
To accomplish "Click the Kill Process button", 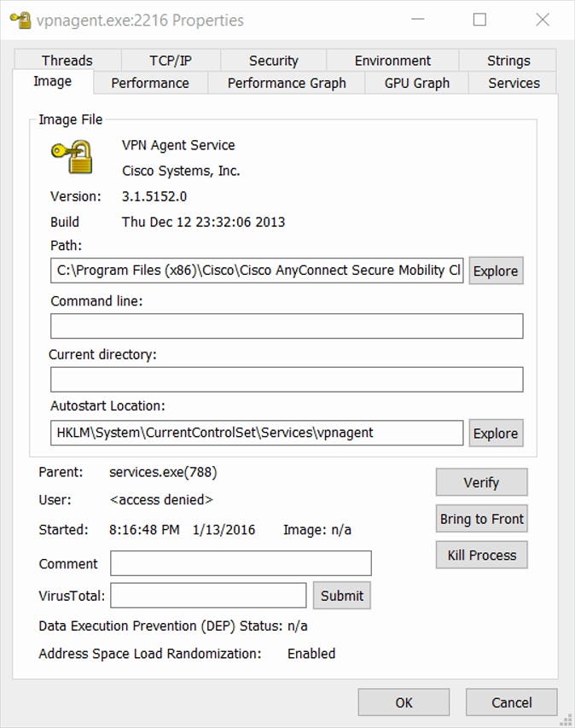I will pyautogui.click(x=481, y=555).
